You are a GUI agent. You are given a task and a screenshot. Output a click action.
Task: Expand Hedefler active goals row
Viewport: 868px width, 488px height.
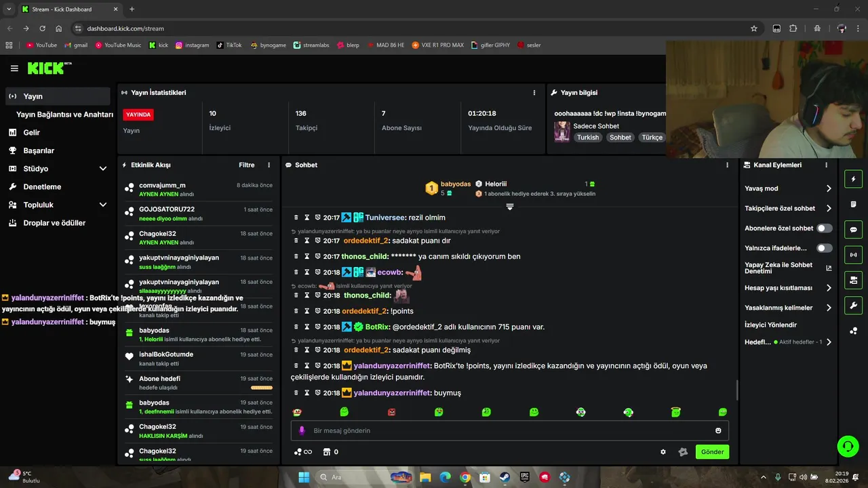[788, 342]
